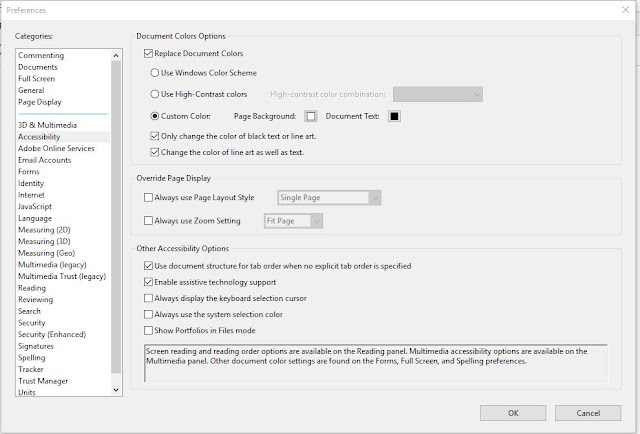Choose the Tracker category
Viewport: 640px width, 434px height.
31,369
